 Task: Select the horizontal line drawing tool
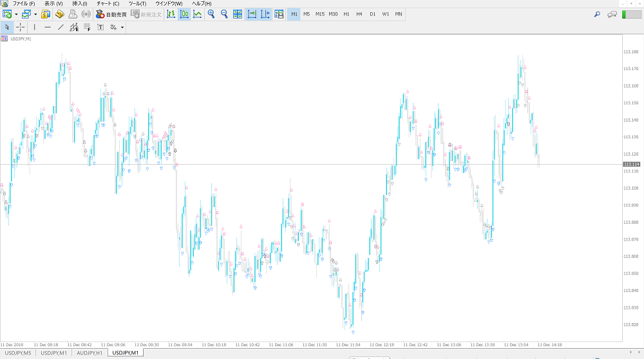pyautogui.click(x=47, y=27)
